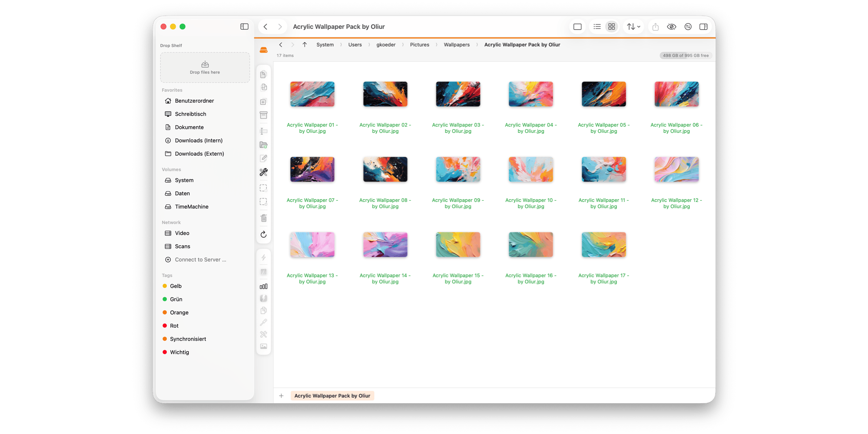This screenshot has height=434, width=868.
Task: Click the Edit pencil icon in the tool strip
Action: coord(264,158)
